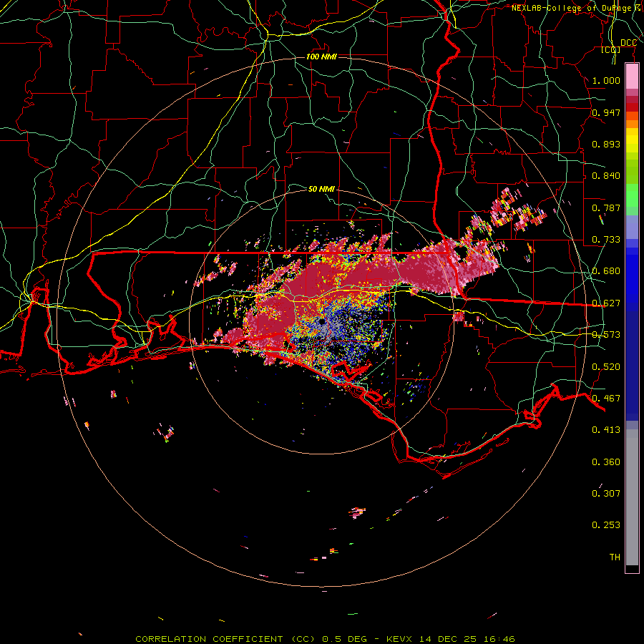
Task: Click the 0.787 value on the color scale
Action: 606,208
